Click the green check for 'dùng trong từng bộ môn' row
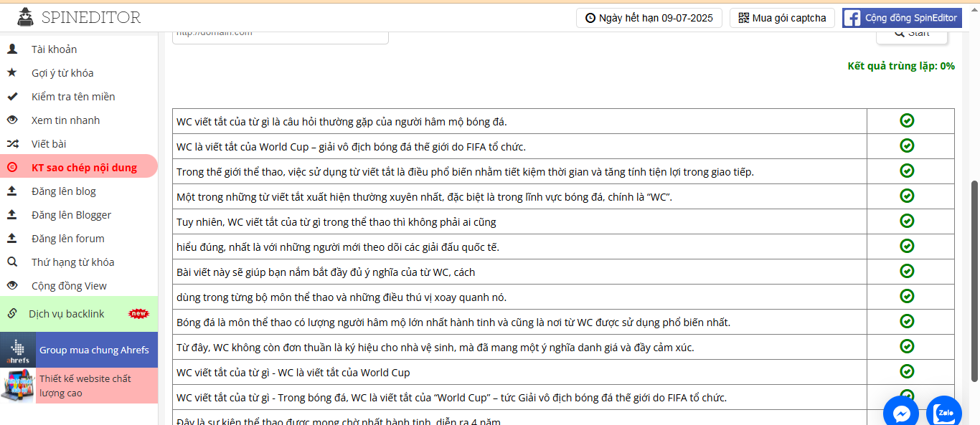Screen dimensions: 980x425 (907, 296)
